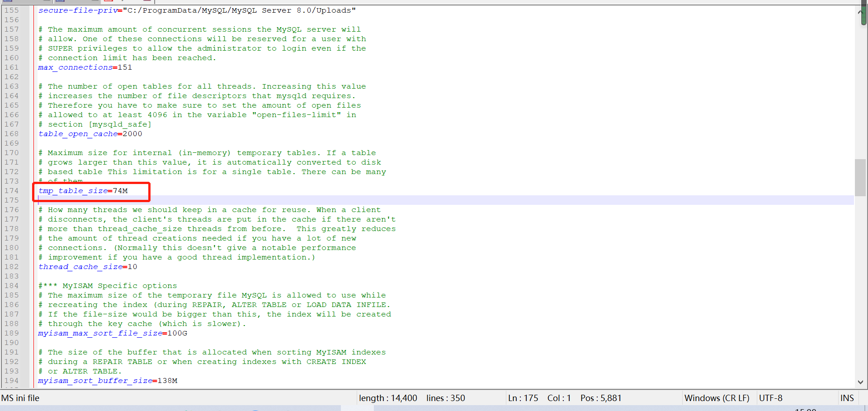Click the UTF-8 encoding indicator
The image size is (868, 411).
point(771,398)
